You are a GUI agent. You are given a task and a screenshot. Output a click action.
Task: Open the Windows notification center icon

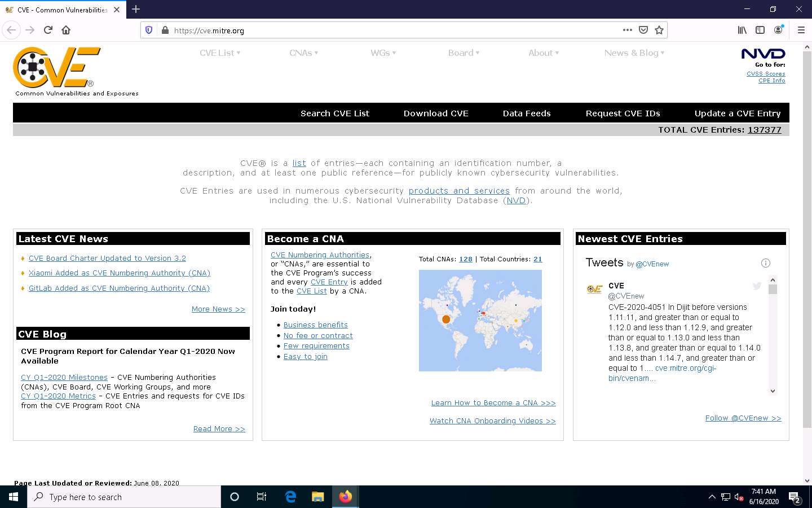coord(795,498)
